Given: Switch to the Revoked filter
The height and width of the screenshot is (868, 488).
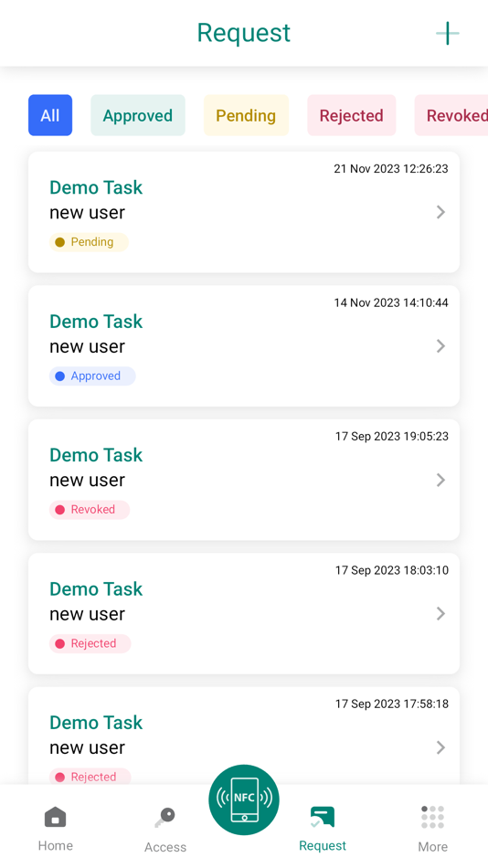Looking at the screenshot, I should point(451,115).
